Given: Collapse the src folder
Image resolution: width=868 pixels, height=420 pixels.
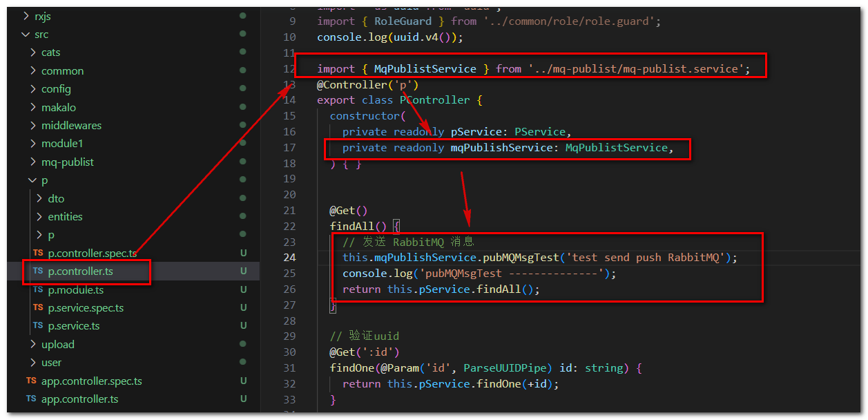Looking at the screenshot, I should tap(24, 34).
